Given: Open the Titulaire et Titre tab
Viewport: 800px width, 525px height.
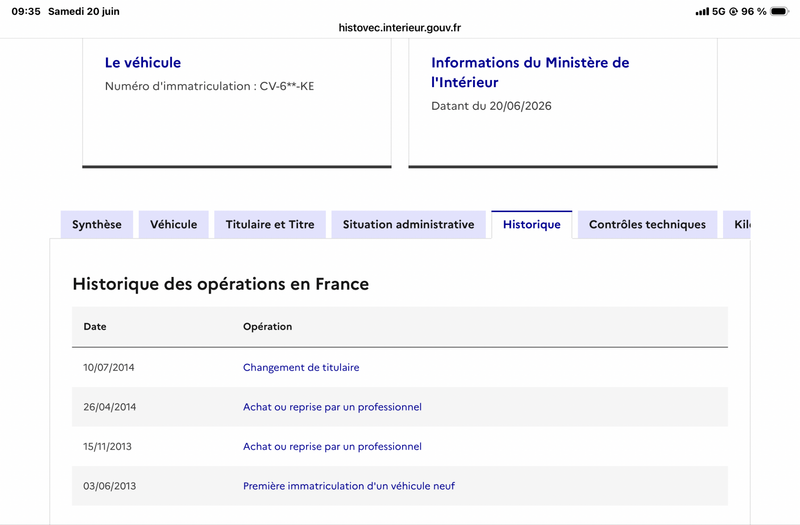Looking at the screenshot, I should (270, 224).
